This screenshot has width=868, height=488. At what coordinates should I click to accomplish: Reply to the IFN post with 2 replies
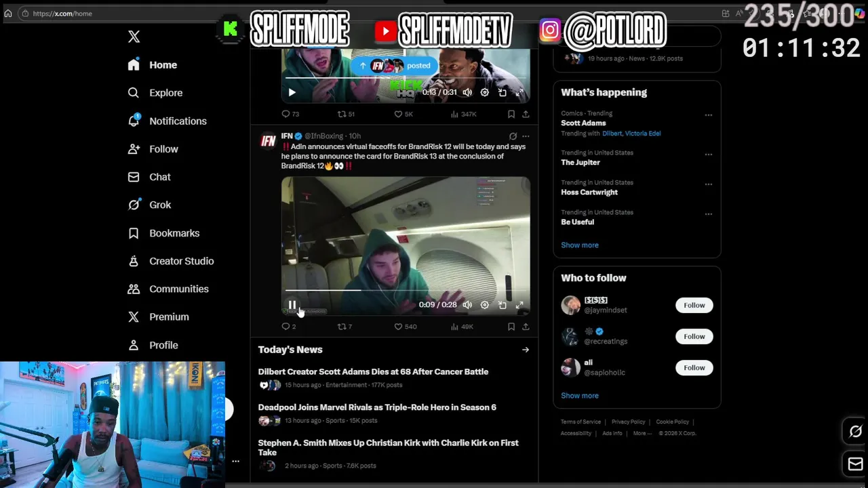pyautogui.click(x=289, y=327)
